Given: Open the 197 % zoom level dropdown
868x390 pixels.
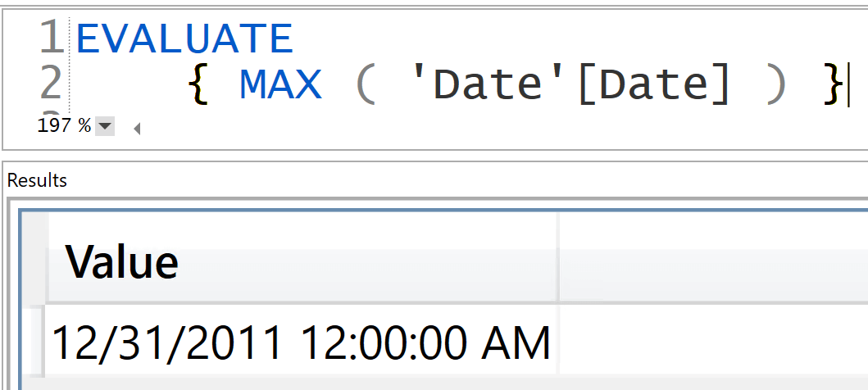Looking at the screenshot, I should point(105,127).
